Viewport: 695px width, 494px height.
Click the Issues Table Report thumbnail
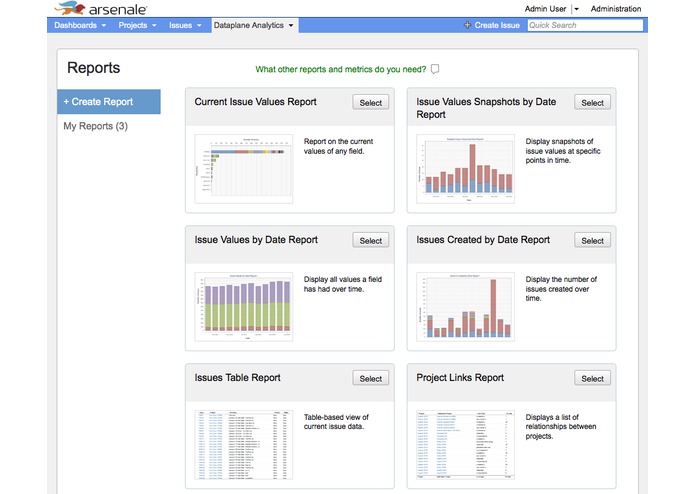244,445
